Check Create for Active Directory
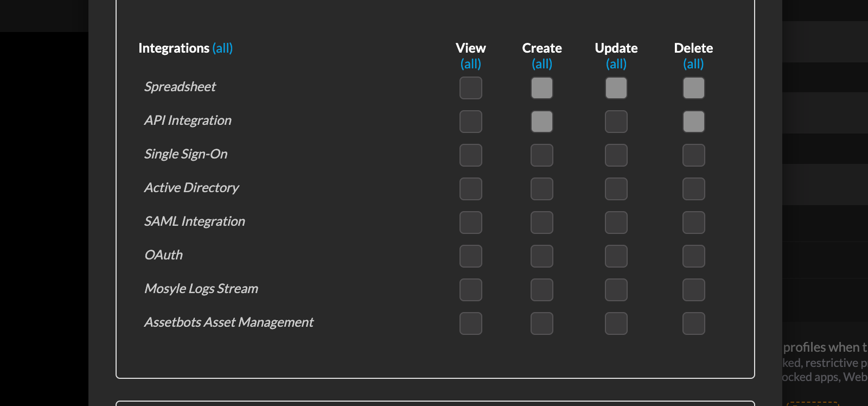 [542, 189]
